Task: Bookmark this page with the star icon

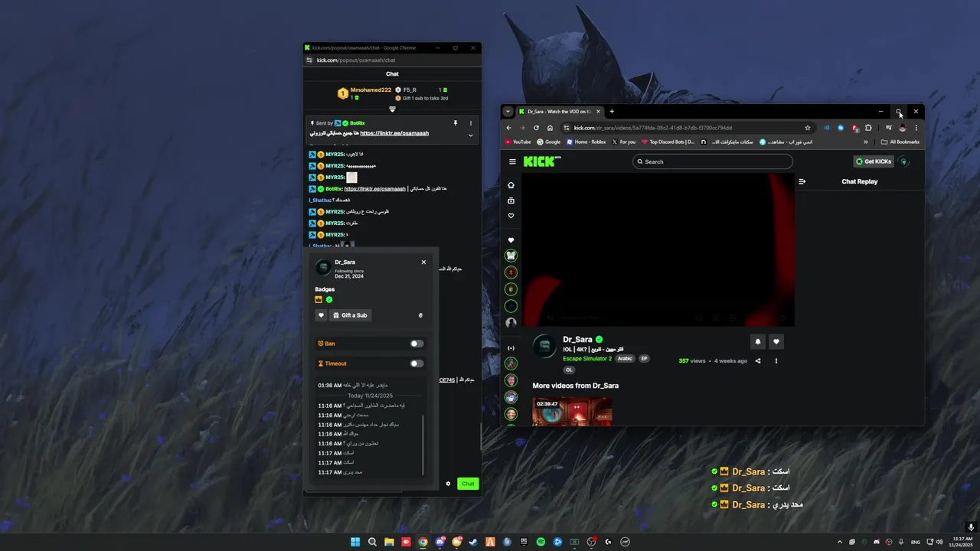Action: (807, 128)
